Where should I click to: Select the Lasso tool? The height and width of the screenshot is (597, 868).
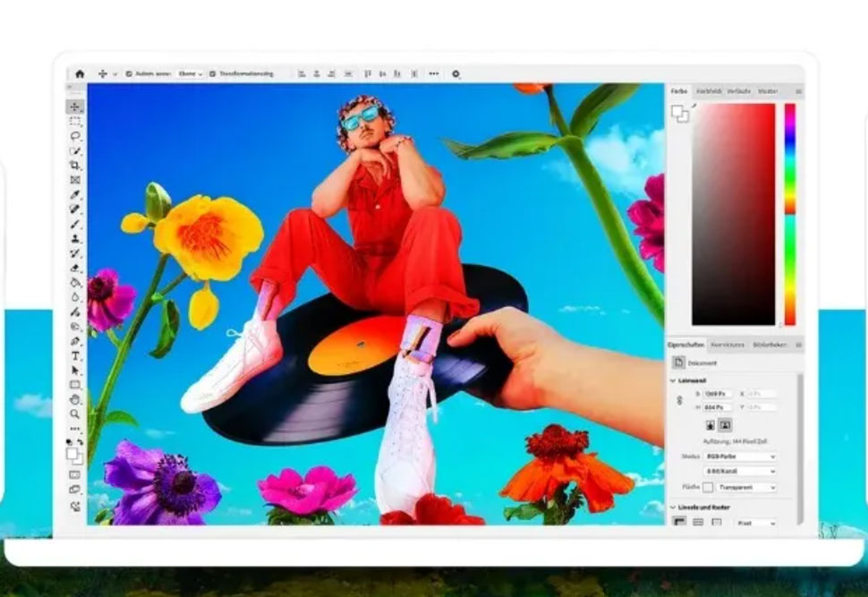point(75,136)
